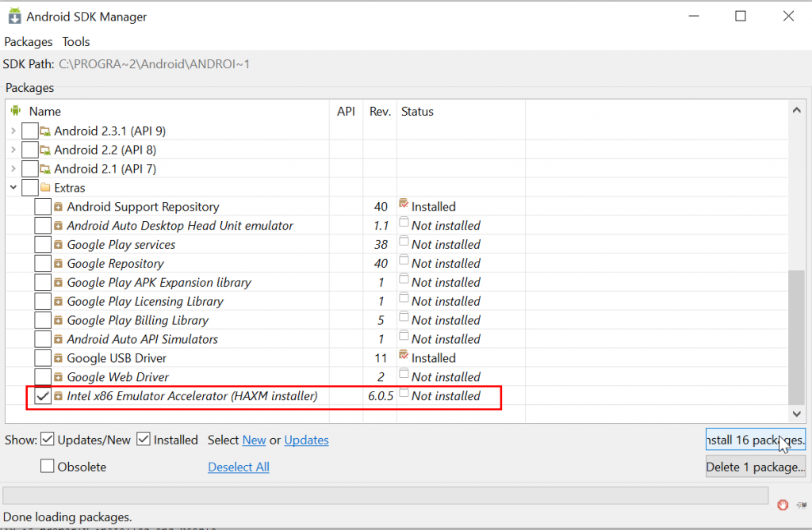Click the Not installed icon for Google Play services
The height and width of the screenshot is (530, 812).
[x=404, y=241]
